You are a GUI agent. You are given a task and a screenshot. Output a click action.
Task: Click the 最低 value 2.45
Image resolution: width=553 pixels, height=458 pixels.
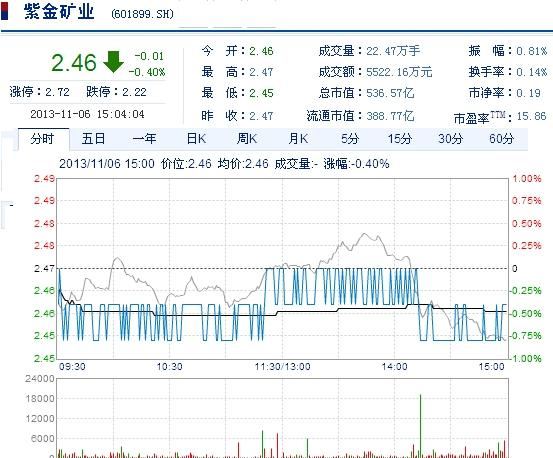click(x=261, y=93)
